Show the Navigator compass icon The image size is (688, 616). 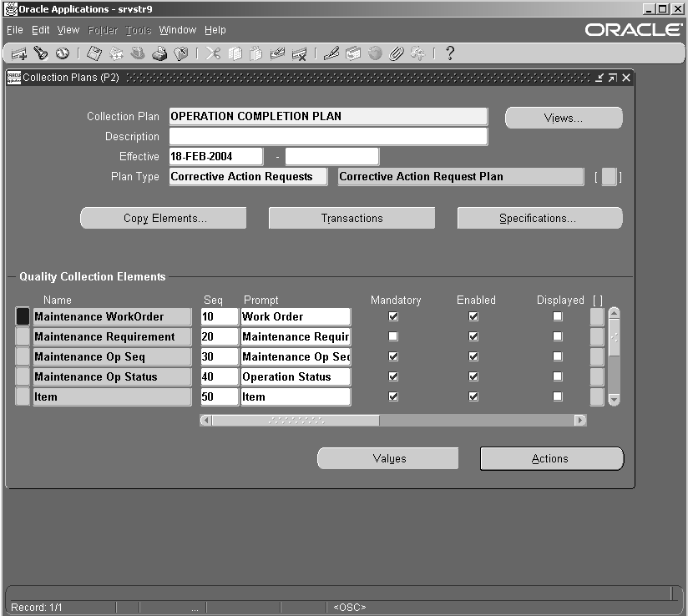63,53
